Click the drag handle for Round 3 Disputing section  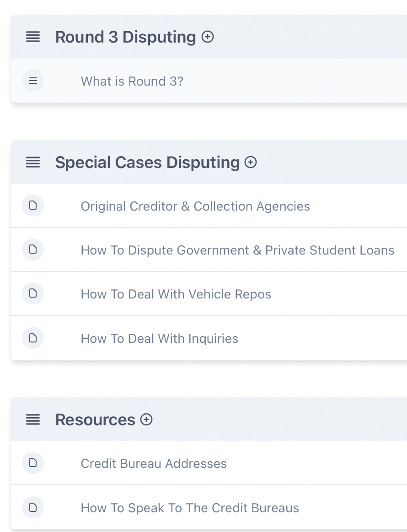coord(33,37)
